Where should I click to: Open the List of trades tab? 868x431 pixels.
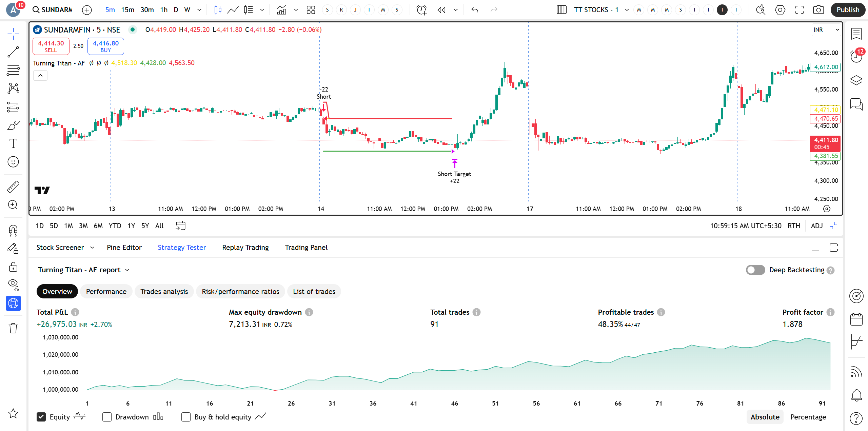[x=314, y=292]
